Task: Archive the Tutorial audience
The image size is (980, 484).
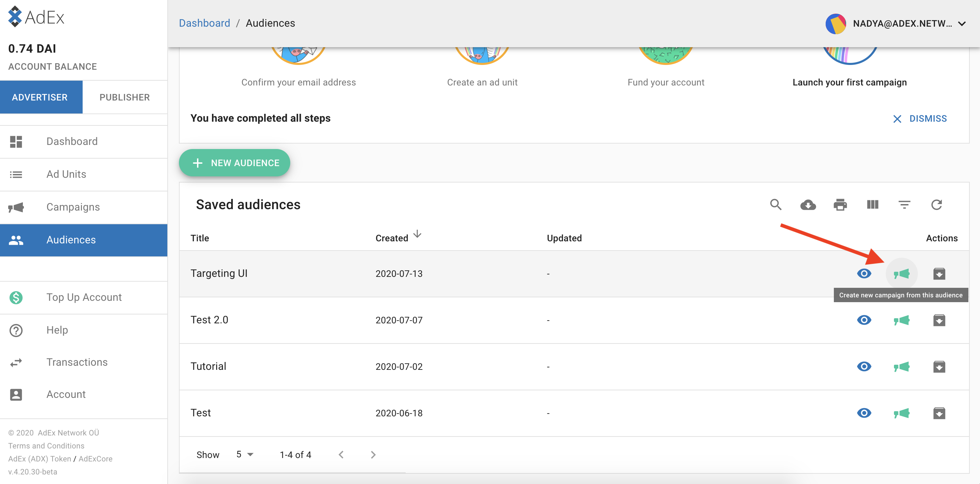Action: pos(939,366)
